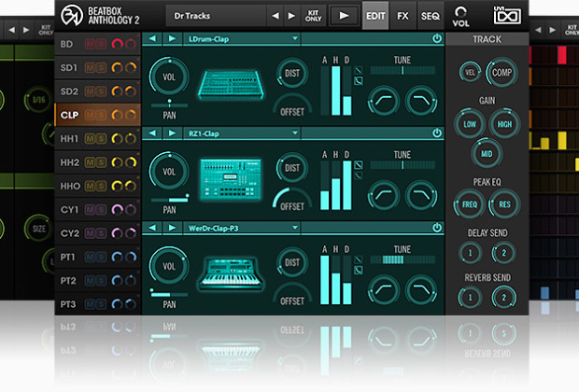Click the MID gain knob
This screenshot has height=392, width=579.
tap(487, 154)
